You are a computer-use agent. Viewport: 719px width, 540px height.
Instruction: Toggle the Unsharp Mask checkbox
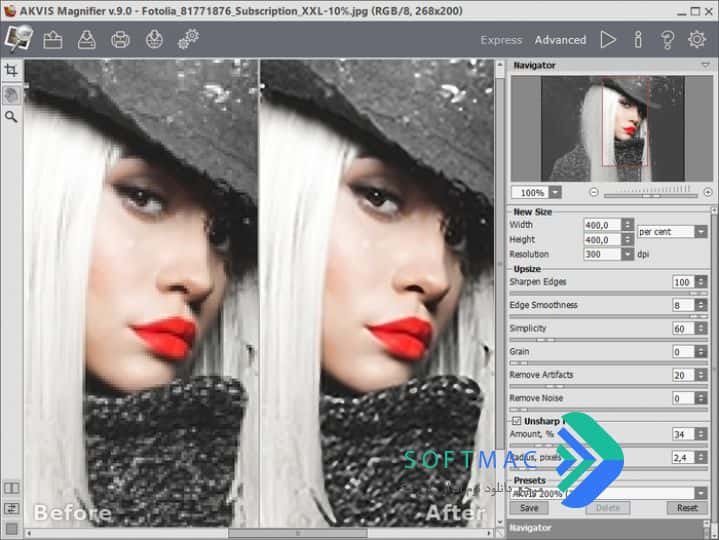tap(517, 421)
